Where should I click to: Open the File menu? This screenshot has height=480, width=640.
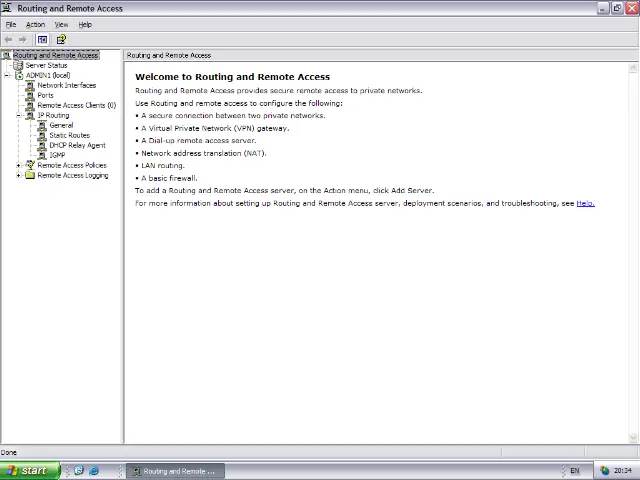point(11,24)
